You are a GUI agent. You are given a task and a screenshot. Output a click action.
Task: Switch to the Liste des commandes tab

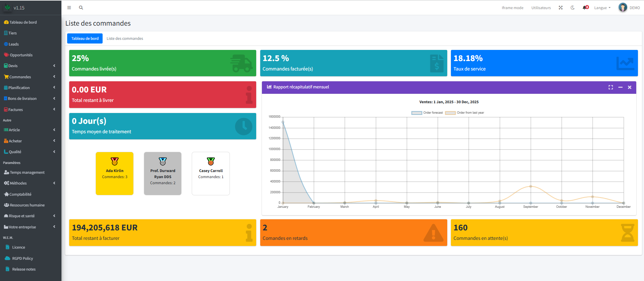coord(125,38)
